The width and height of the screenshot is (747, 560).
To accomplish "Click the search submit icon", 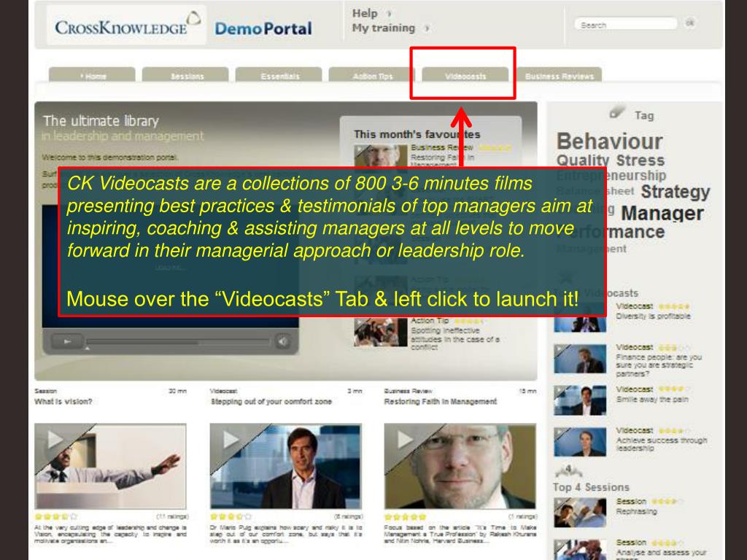I will tap(689, 23).
